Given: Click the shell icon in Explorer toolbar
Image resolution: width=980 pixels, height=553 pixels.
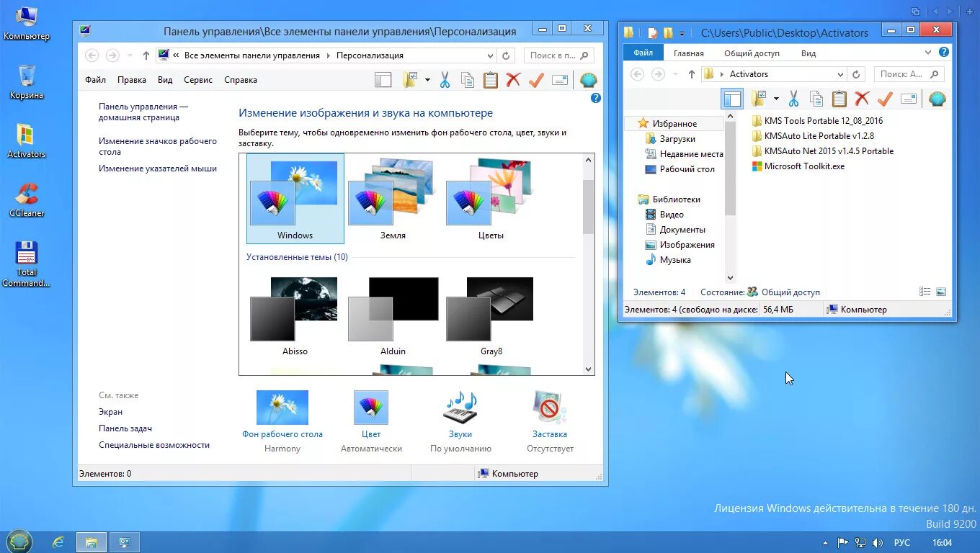Looking at the screenshot, I should click(937, 99).
